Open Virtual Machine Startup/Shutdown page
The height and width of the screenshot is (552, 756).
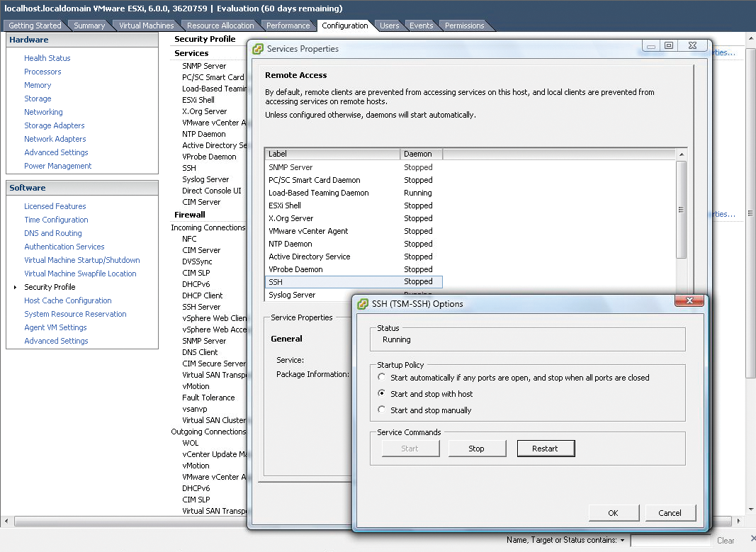pos(82,260)
